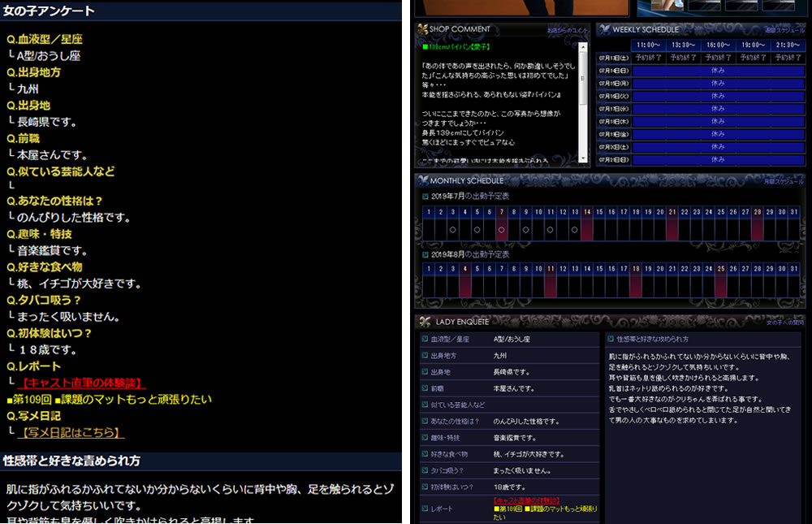Click the 19:00~ column header in weekly schedule
The image size is (812, 524).
[x=753, y=45]
